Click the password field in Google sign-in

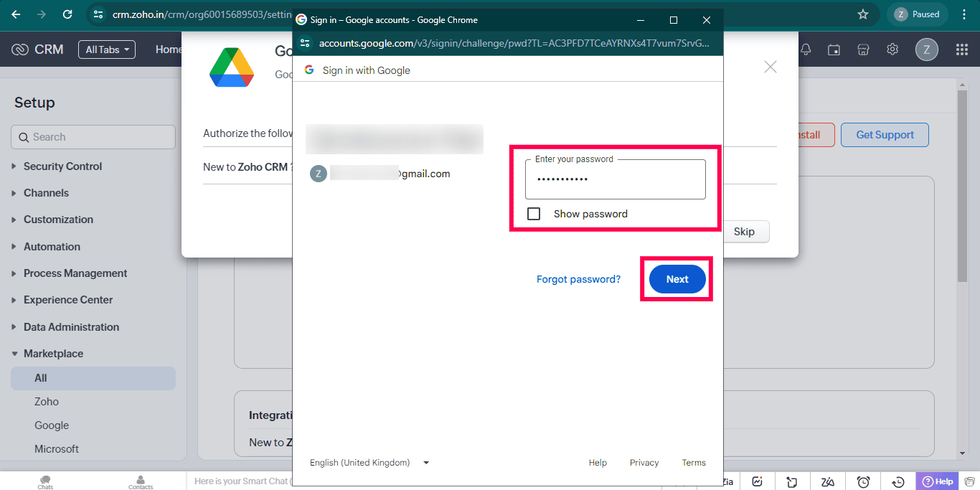coord(616,179)
